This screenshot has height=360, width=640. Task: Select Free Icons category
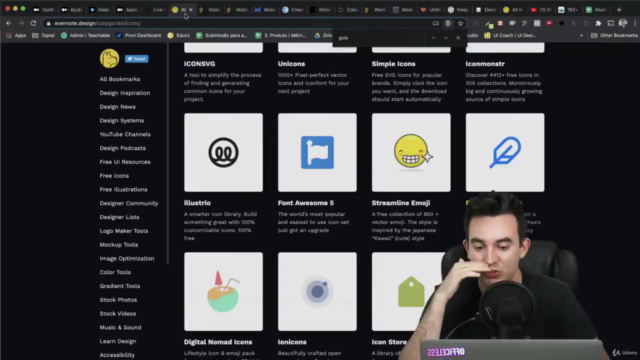click(114, 176)
